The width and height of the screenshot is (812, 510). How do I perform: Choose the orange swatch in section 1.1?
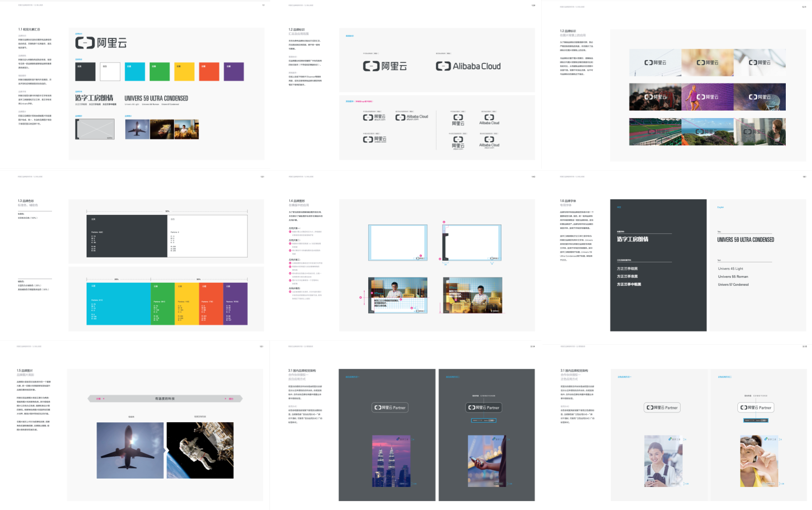(x=209, y=71)
